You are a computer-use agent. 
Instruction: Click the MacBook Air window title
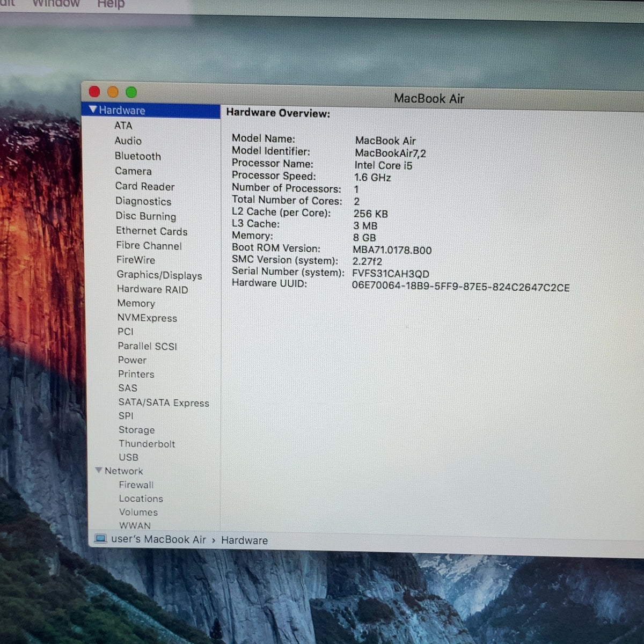coord(429,98)
